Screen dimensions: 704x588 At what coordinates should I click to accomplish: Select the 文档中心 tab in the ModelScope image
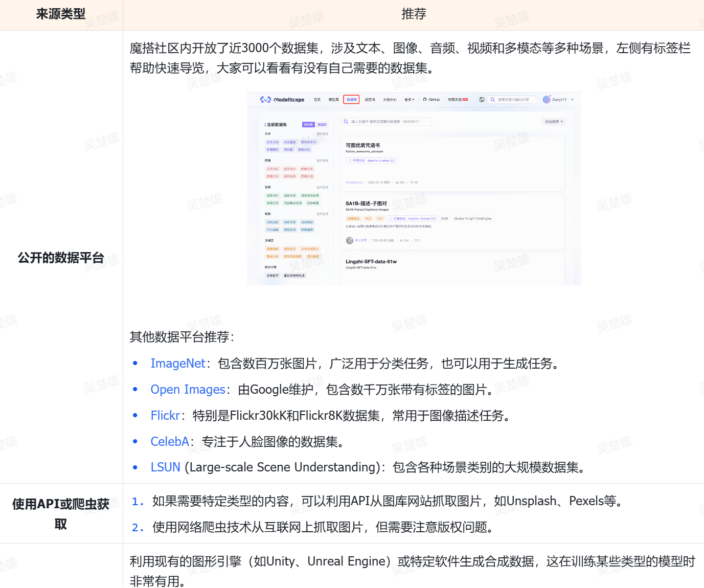coord(390,100)
